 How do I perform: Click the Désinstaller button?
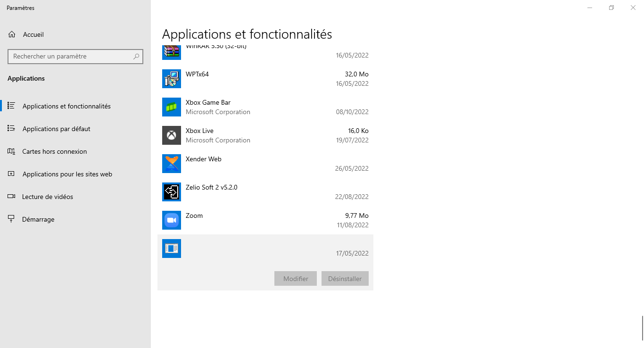[345, 279]
